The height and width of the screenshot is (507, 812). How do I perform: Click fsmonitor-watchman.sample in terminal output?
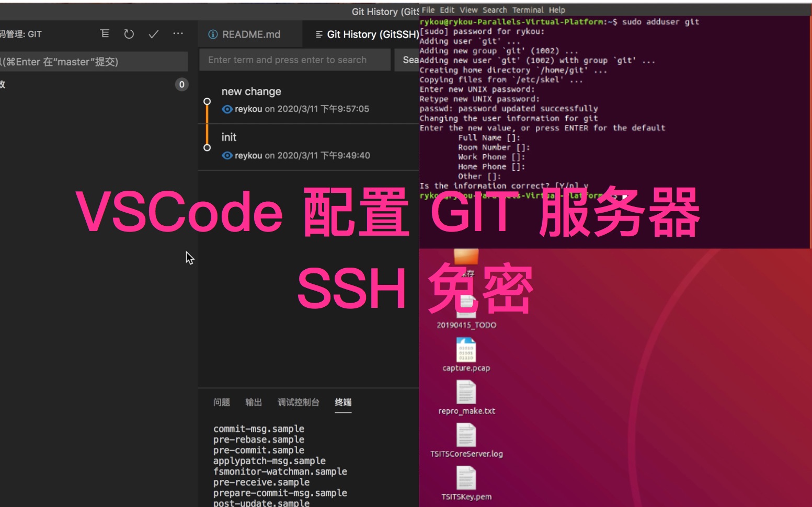pos(280,471)
